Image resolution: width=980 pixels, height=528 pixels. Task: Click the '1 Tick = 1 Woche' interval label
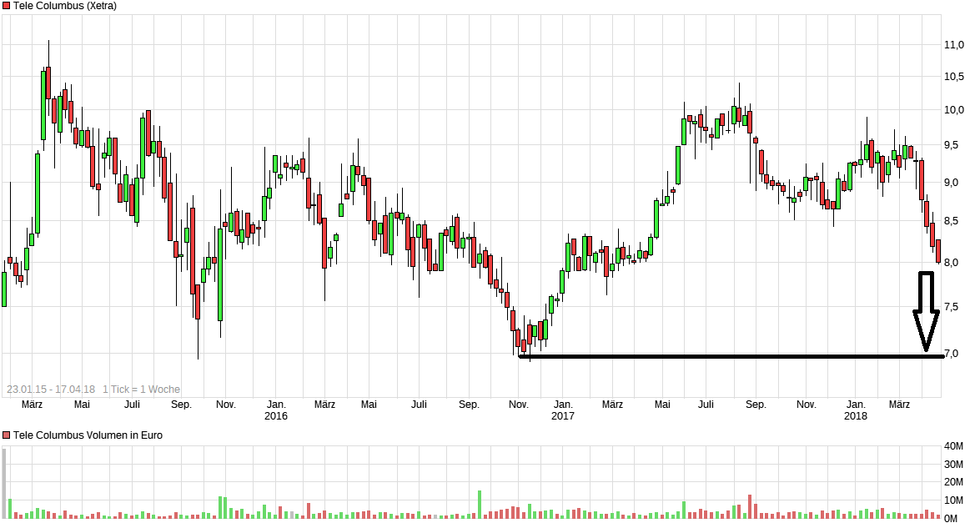click(141, 390)
